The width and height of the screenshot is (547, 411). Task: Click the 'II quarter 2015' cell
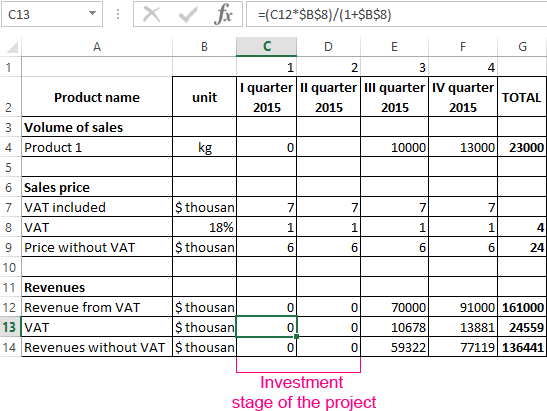pos(328,97)
